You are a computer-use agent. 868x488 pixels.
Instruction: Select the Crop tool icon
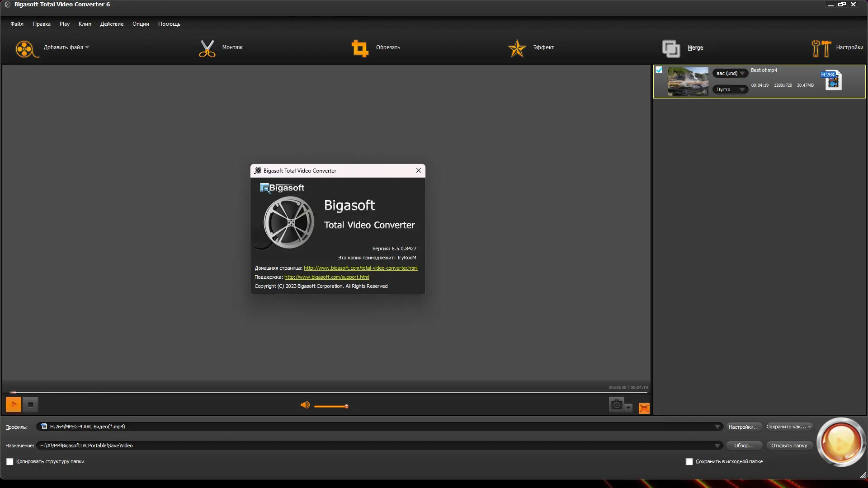[360, 48]
